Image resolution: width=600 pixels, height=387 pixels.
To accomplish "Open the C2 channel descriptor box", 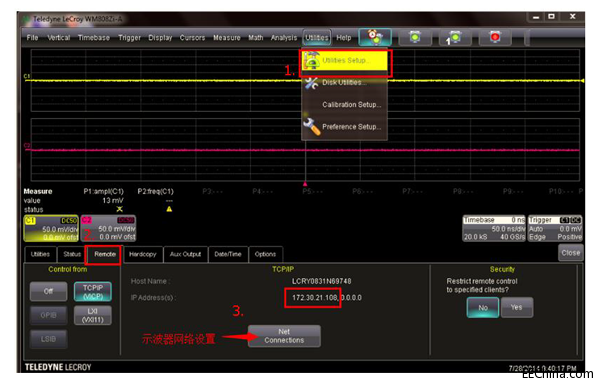I will 108,229.
